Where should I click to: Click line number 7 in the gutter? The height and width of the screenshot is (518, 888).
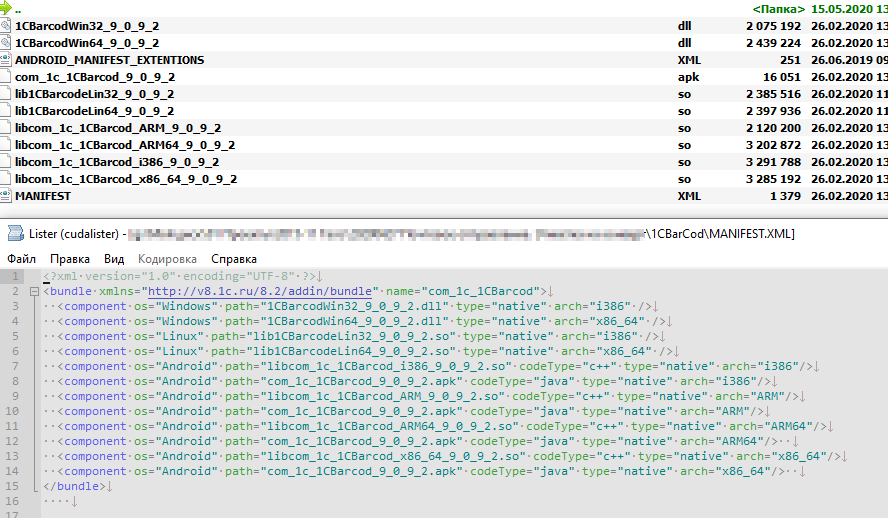coord(15,366)
